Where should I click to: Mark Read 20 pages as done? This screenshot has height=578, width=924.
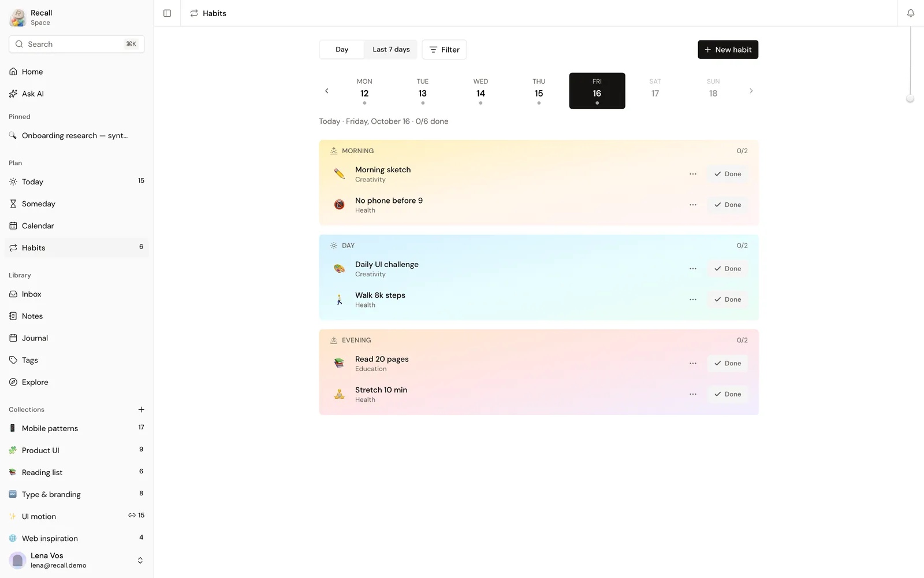click(728, 364)
